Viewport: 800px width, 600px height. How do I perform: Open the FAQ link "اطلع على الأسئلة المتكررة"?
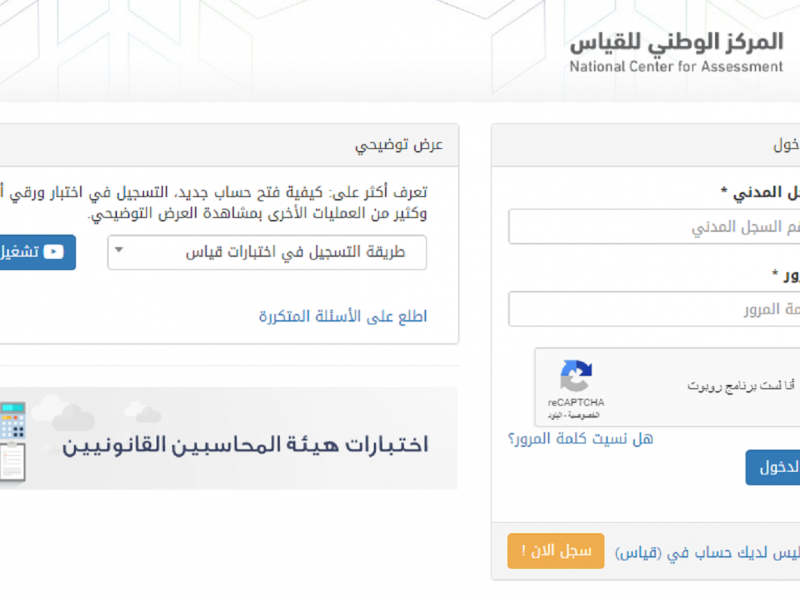pos(343,316)
